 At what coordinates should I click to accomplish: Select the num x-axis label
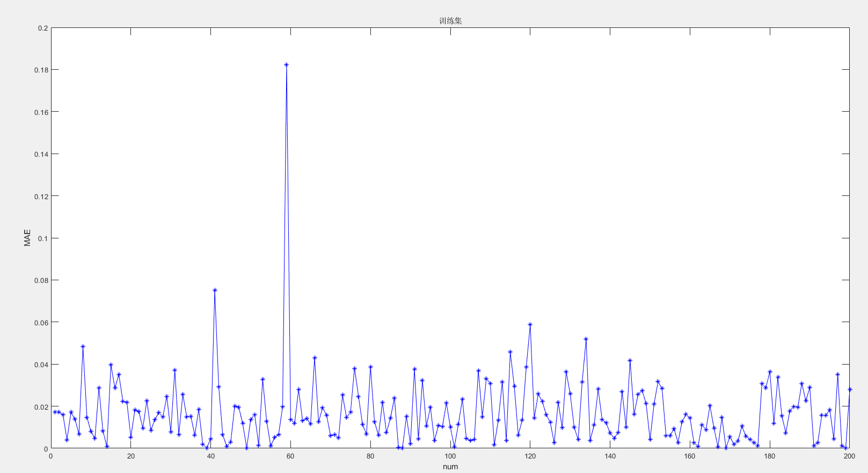point(450,467)
